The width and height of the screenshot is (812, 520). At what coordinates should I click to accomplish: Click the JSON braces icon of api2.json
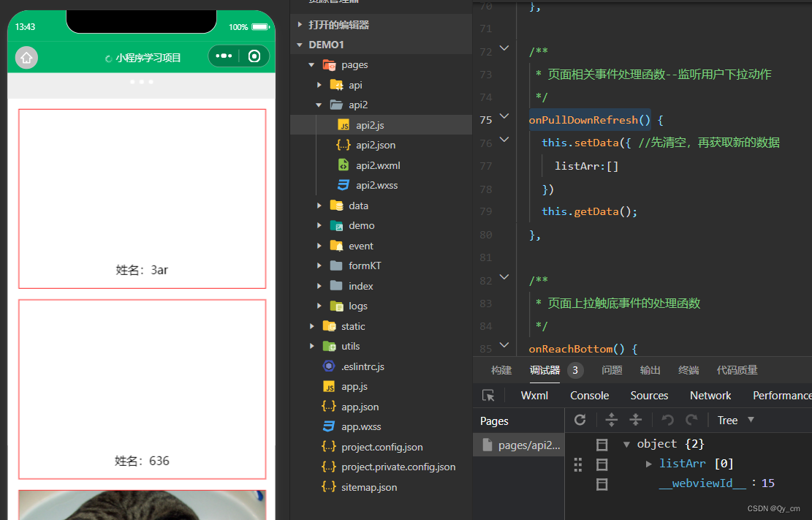[x=344, y=145]
